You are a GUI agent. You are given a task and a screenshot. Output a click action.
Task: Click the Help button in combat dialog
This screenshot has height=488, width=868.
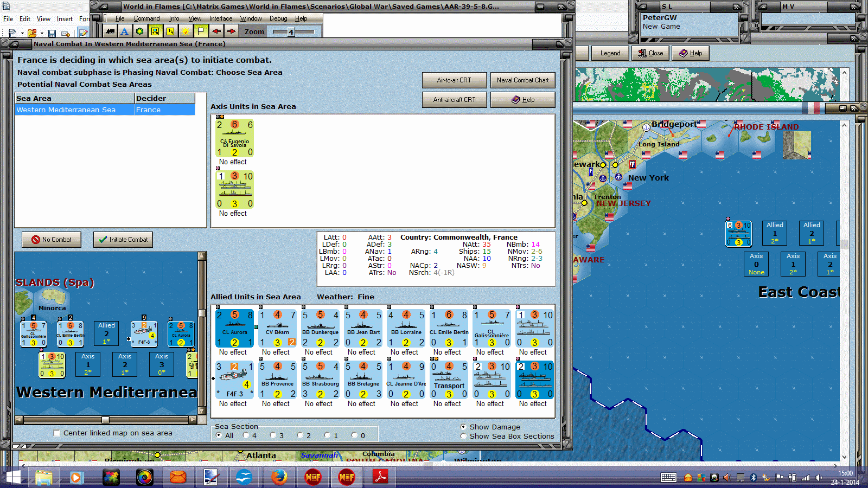(523, 100)
